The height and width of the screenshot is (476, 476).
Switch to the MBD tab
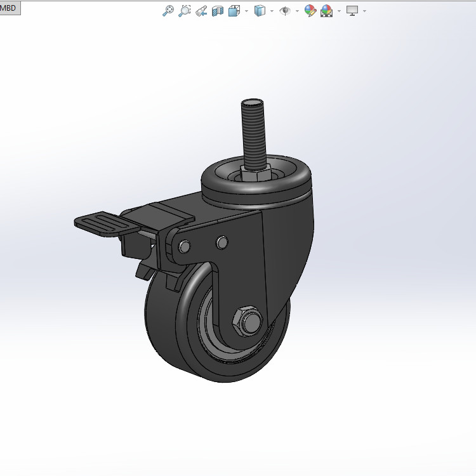coord(9,8)
